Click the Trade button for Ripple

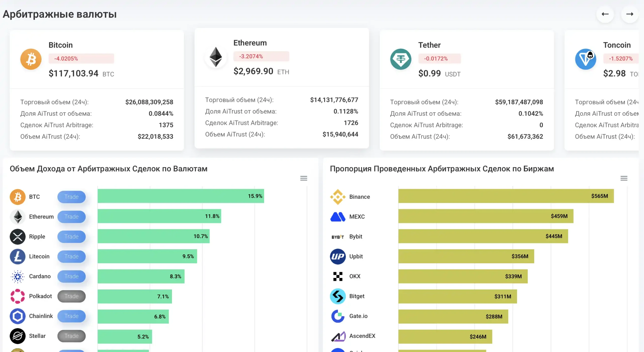point(71,237)
